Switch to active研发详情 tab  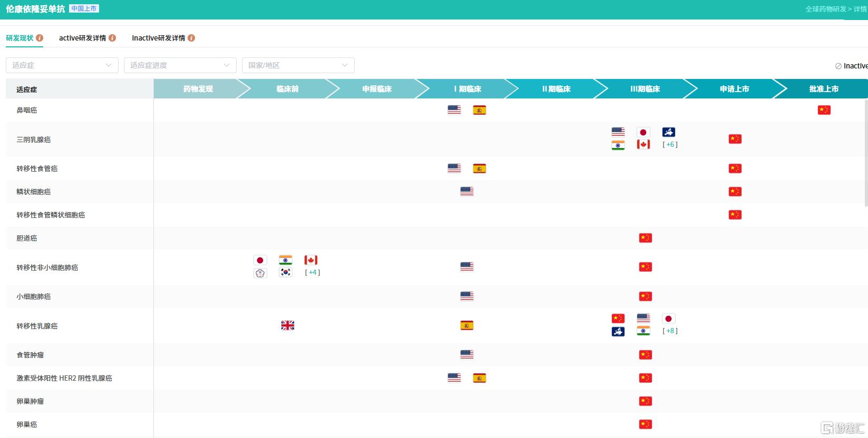[82, 38]
